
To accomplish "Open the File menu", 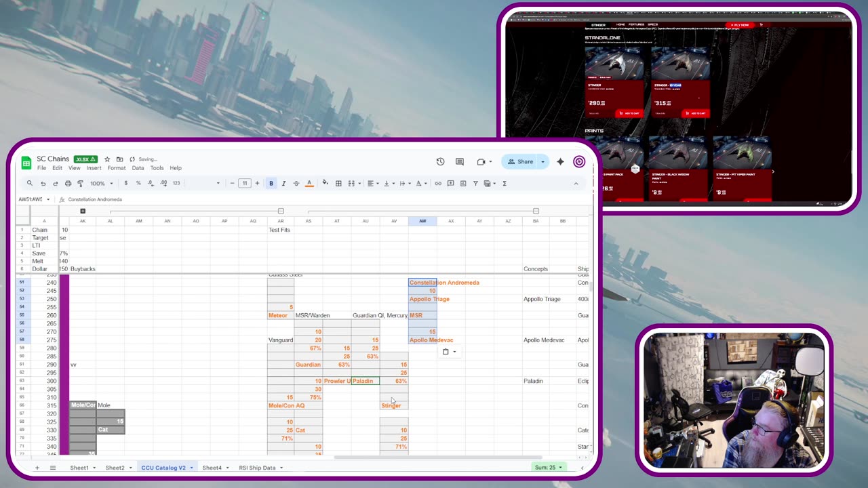I will tap(41, 168).
